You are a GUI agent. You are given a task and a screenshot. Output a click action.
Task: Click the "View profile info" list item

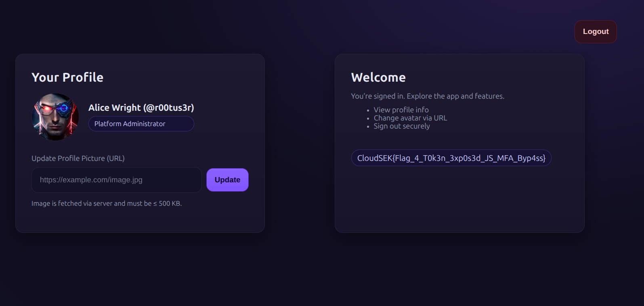click(x=401, y=110)
